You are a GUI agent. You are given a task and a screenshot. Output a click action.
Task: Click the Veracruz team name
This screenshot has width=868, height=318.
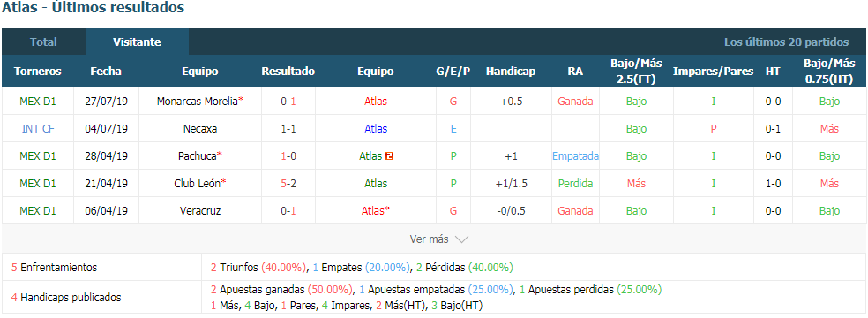(200, 210)
